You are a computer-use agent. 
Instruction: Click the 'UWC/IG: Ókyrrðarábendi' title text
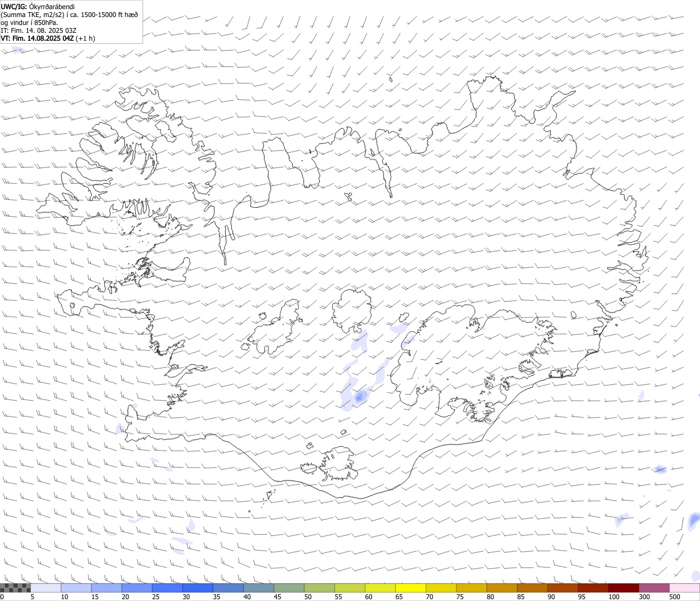[x=38, y=7]
